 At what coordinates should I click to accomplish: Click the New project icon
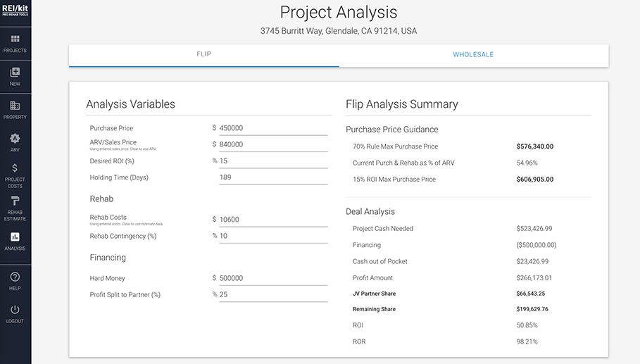[x=15, y=73]
